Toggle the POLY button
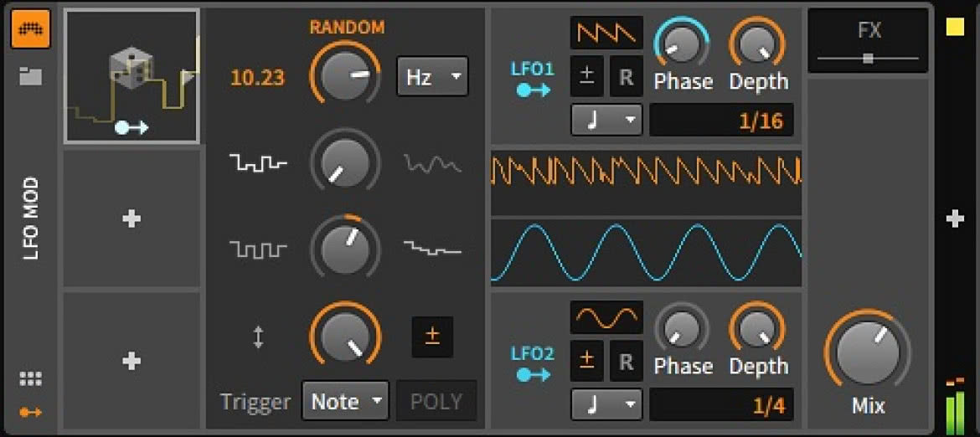 [x=436, y=401]
